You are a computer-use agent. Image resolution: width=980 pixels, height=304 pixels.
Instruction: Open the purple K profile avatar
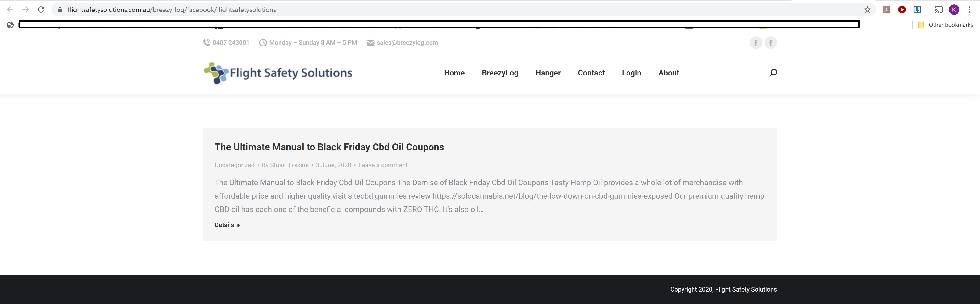[x=954, y=10]
